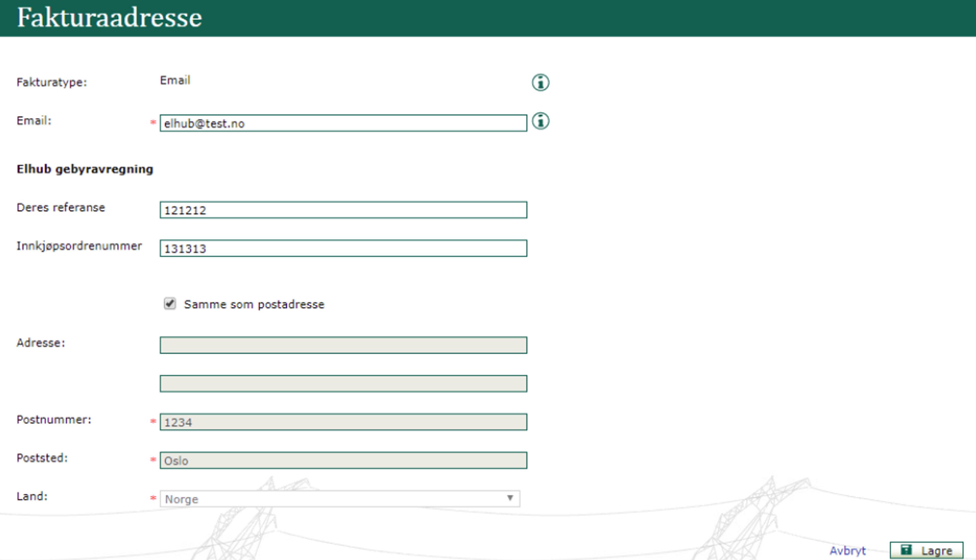This screenshot has height=560, width=976.
Task: Click the Fakturaadresse page heading
Action: click(x=110, y=18)
